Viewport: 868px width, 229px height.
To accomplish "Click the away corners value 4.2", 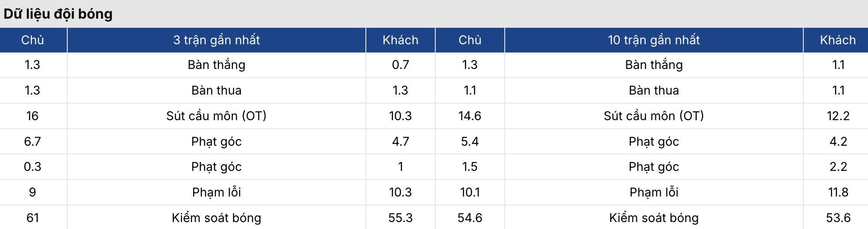I will click(838, 141).
